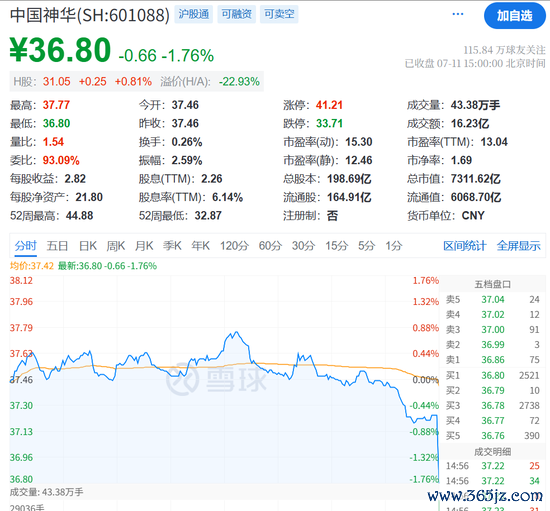The image size is (550, 511).
Task: Select the 卖5 order row at 37.04
Action: pos(492,300)
